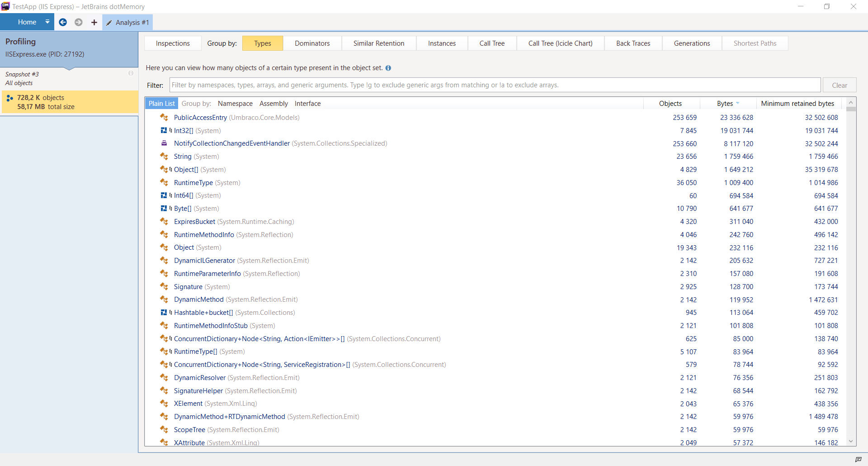868x466 pixels.
Task: Open the Inspections view
Action: tap(172, 43)
